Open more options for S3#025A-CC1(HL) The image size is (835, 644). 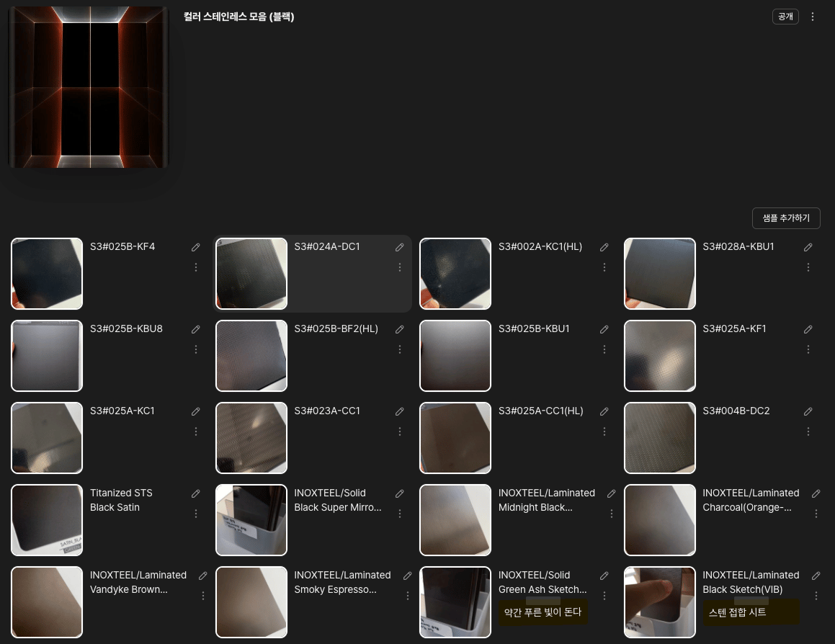coord(604,431)
